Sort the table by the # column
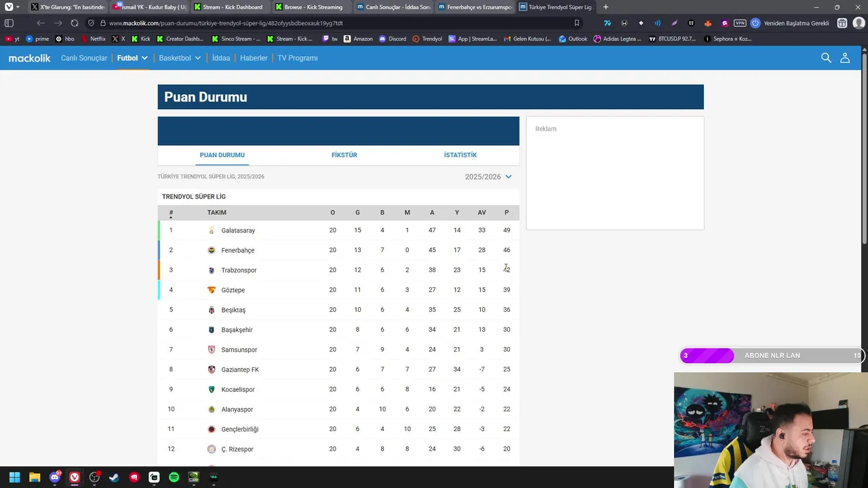Image resolution: width=868 pixels, height=488 pixels. coord(171,213)
